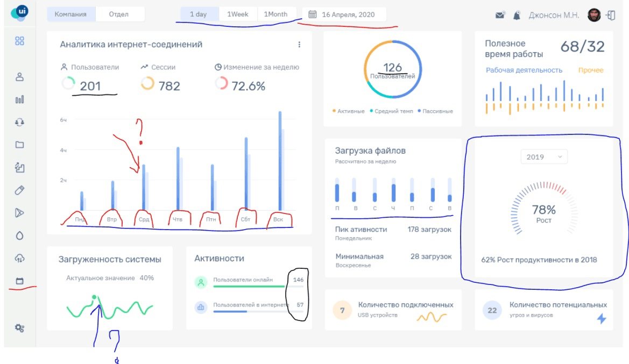The height and width of the screenshot is (364, 629).
Task: Open the user profile sidebar icon
Action: 20,77
